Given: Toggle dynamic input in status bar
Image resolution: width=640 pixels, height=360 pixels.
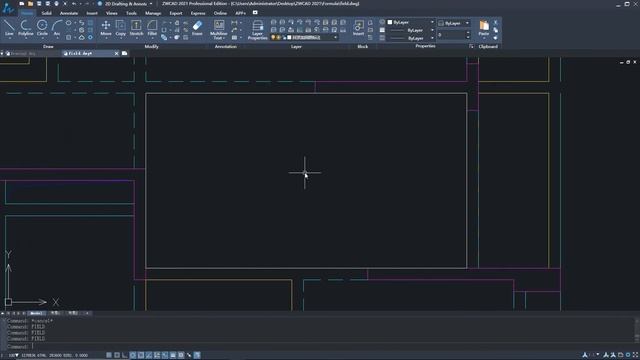Looking at the screenshot, I should pyautogui.click(x=165, y=355).
